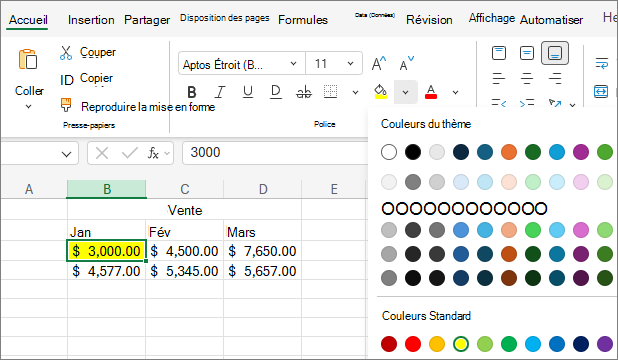
Task: Center text horizontally
Action: [x=527, y=78]
